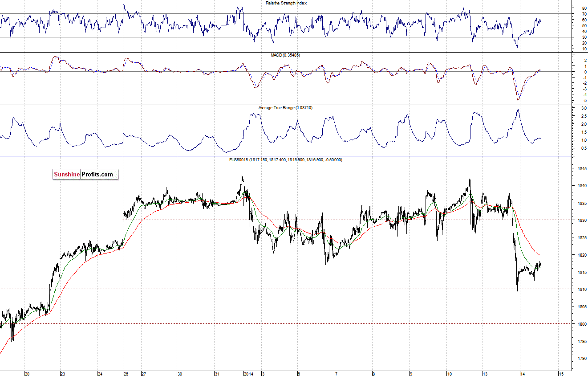Click the 1820 price axis label
Screen dimensions: 588x376
point(582,255)
